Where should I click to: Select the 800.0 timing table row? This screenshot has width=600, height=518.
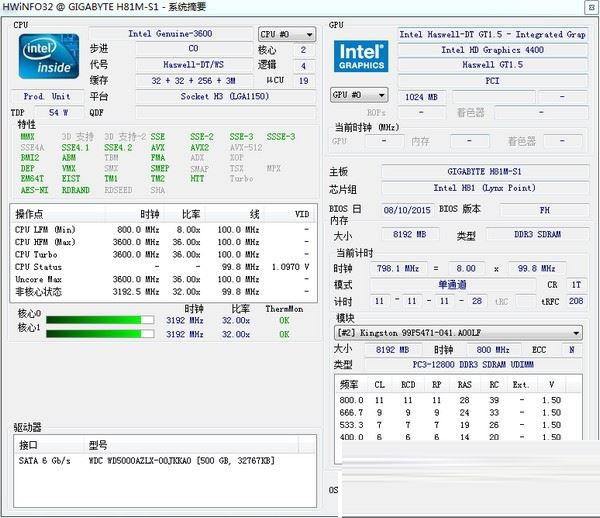[458, 400]
